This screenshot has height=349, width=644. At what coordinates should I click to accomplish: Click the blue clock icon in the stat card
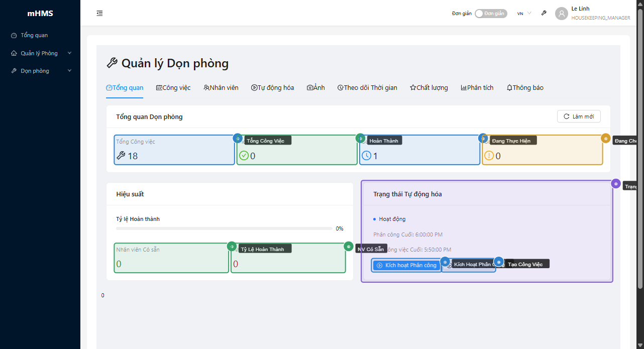coord(366,156)
